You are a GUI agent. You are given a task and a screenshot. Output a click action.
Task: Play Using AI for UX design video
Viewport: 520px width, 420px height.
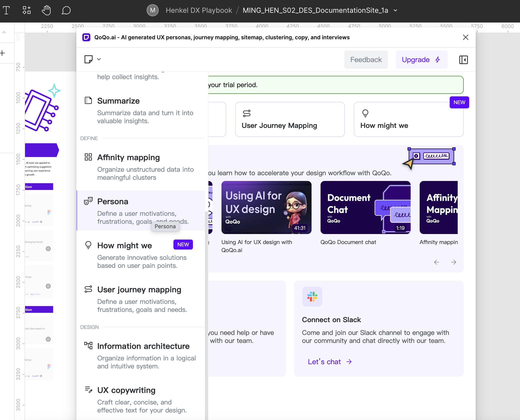tap(266, 207)
